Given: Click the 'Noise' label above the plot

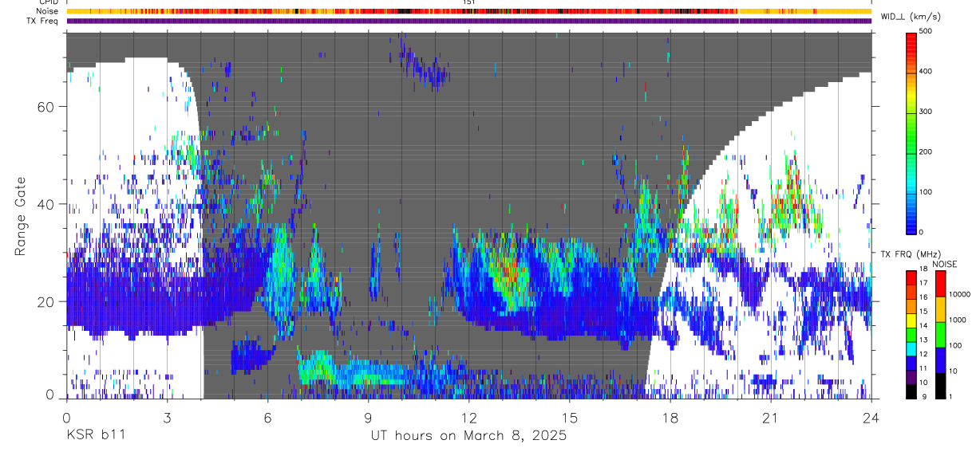Looking at the screenshot, I should (x=46, y=11).
